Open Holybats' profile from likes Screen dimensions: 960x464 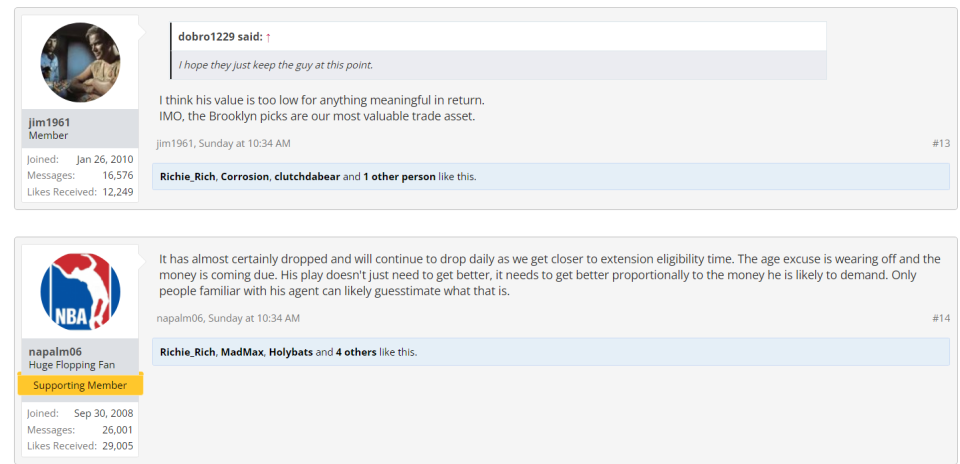pyautogui.click(x=291, y=352)
